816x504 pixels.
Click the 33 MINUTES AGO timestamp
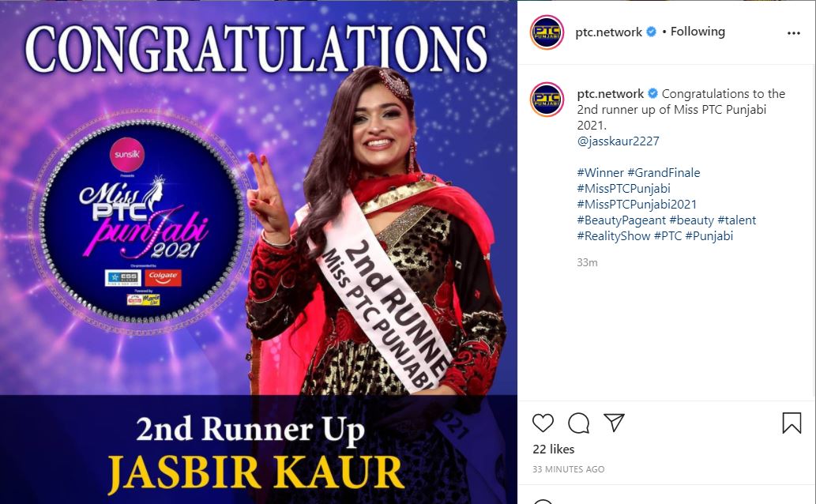point(568,469)
